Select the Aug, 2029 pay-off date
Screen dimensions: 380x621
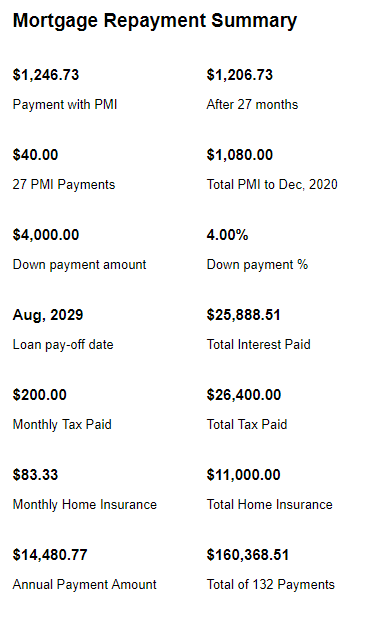click(48, 315)
